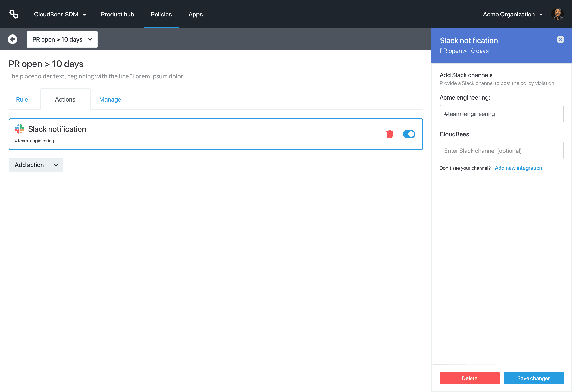This screenshot has height=392, width=572.
Task: Follow the Add new integration link
Action: pos(519,168)
